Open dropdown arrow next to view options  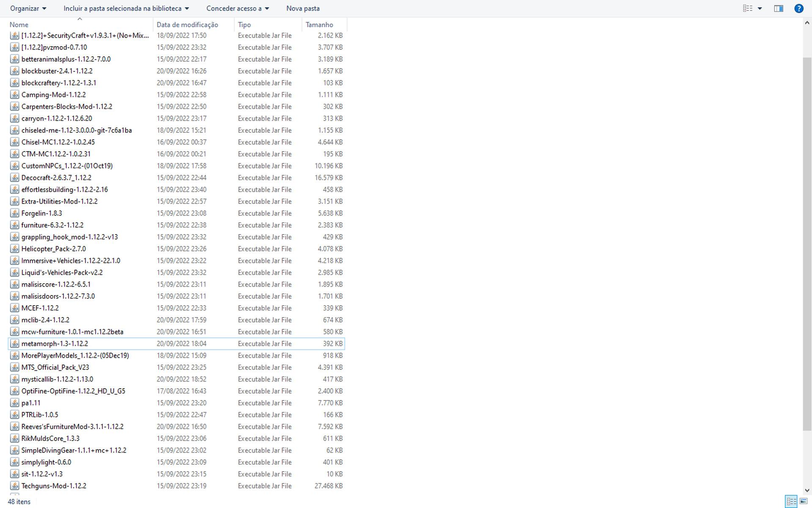point(760,8)
